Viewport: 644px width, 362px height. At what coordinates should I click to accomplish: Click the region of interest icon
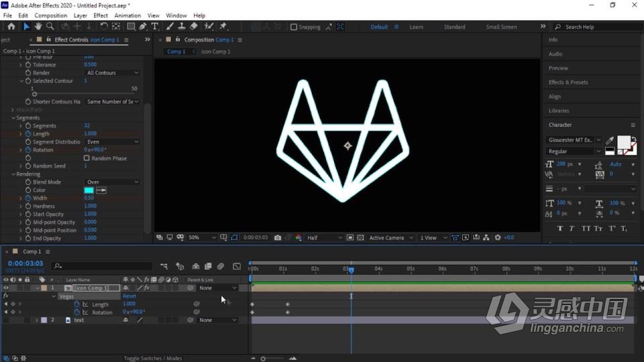coord(350,237)
